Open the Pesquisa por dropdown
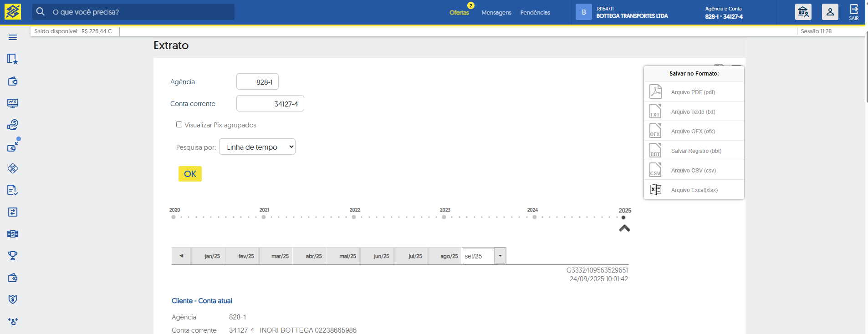 (x=257, y=147)
